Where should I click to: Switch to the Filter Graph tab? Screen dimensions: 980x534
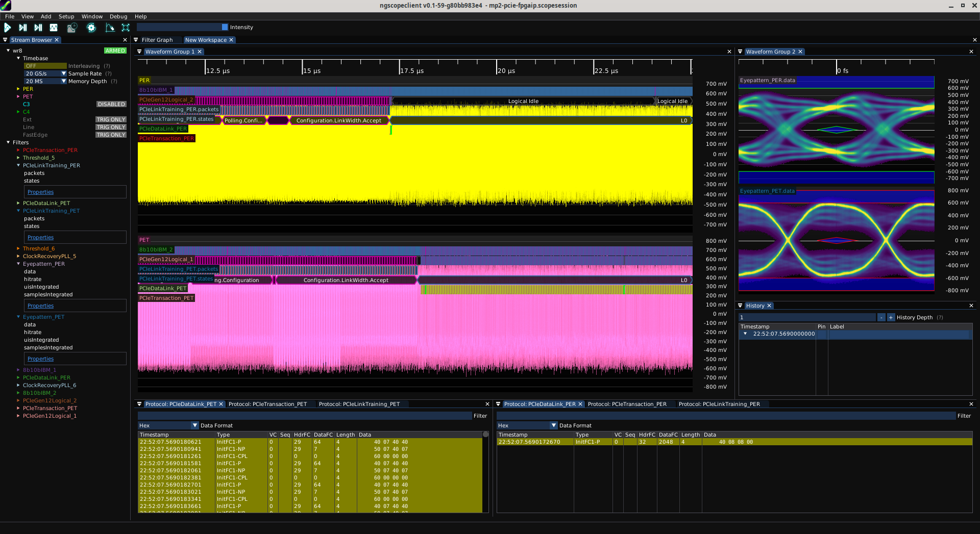pyautogui.click(x=157, y=40)
